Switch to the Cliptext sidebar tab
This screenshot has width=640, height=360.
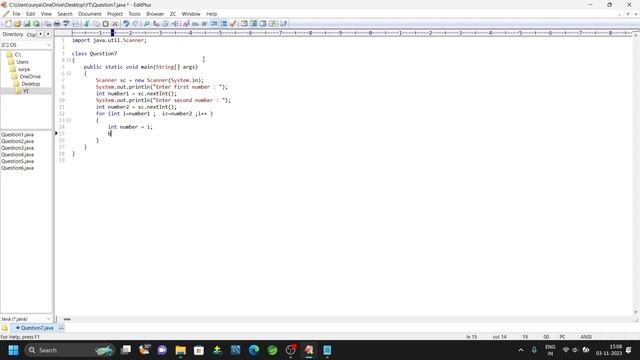click(x=31, y=34)
